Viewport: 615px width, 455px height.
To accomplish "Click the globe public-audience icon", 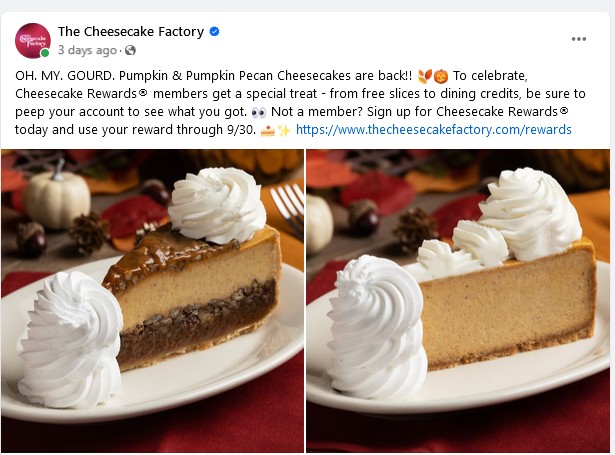I will (x=130, y=50).
